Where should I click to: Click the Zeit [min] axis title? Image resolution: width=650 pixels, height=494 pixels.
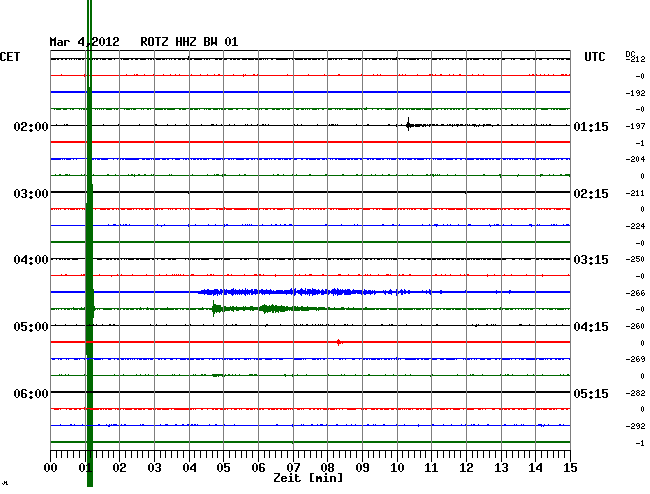tap(308, 478)
